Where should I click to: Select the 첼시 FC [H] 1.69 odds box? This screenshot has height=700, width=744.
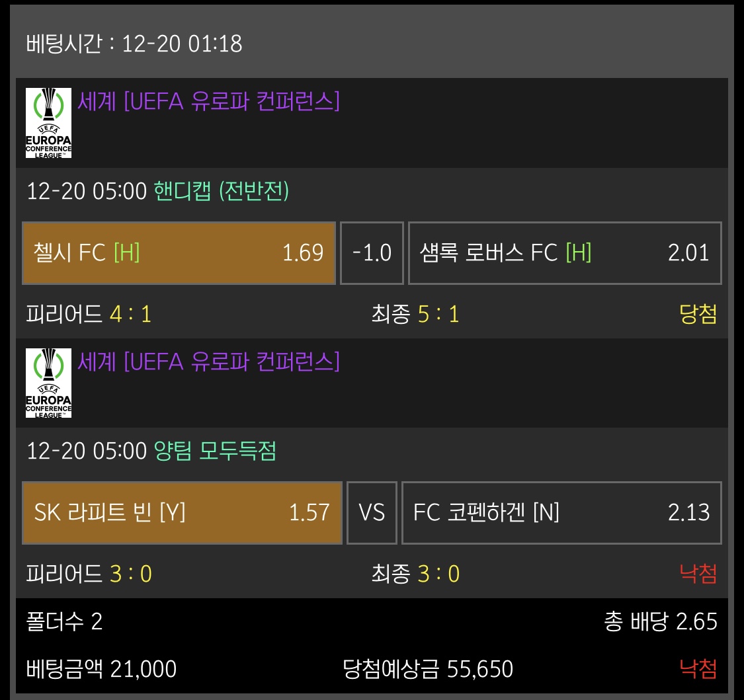point(179,253)
